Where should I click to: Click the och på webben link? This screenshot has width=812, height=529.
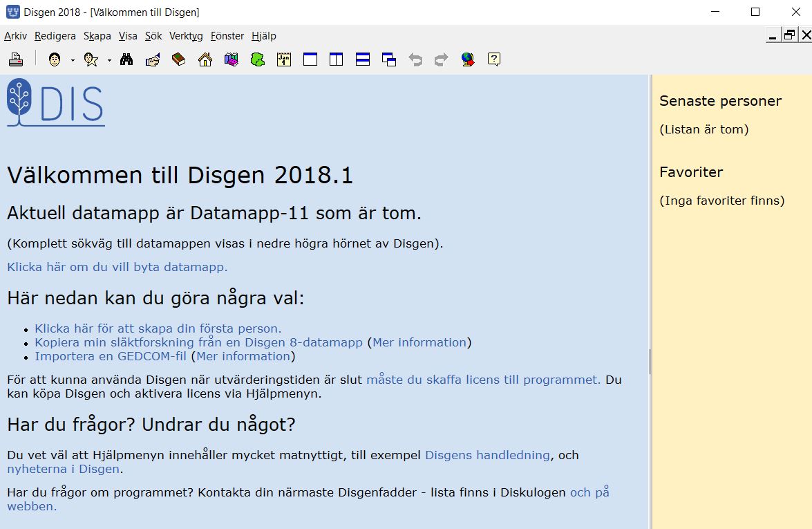pyautogui.click(x=589, y=492)
